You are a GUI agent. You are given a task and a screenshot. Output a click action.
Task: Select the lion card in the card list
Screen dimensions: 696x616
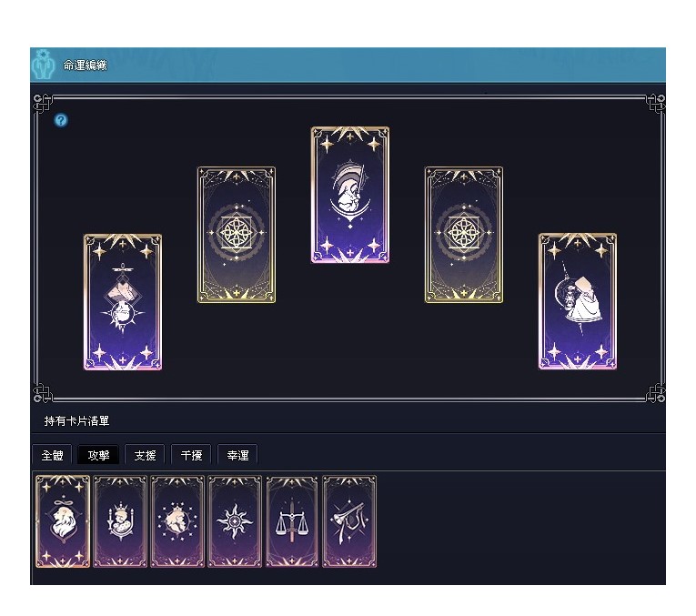[63, 521]
